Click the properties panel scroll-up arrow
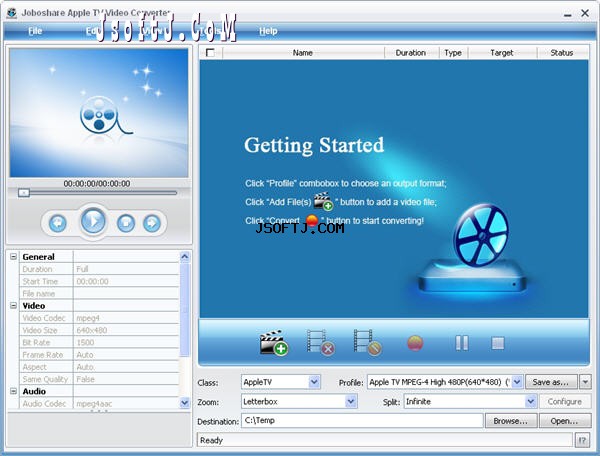600x456 pixels. [184, 257]
